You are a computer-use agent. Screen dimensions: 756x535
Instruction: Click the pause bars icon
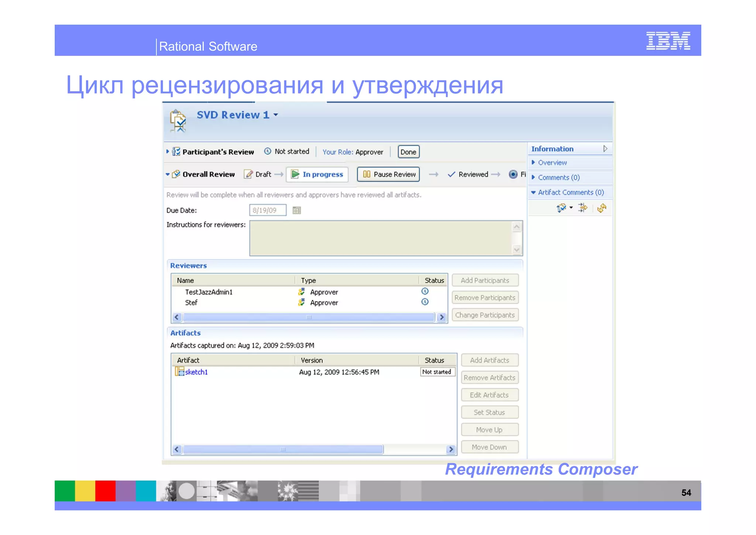tap(367, 174)
